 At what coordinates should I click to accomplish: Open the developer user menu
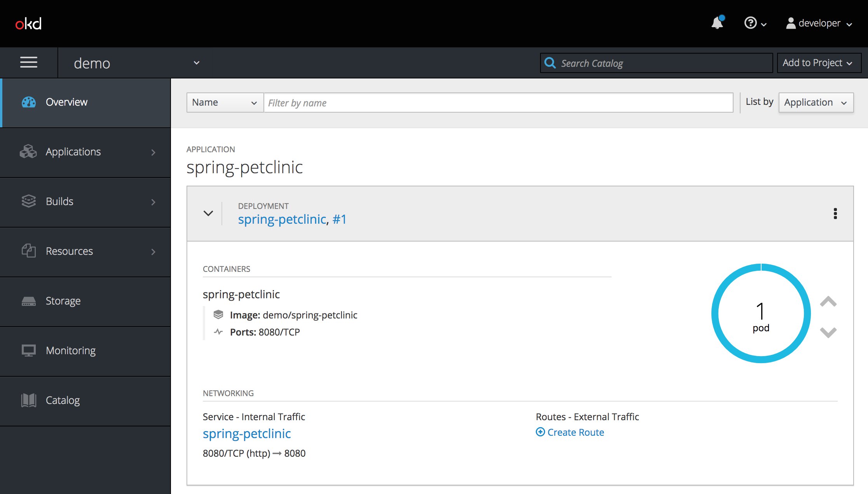[819, 23]
